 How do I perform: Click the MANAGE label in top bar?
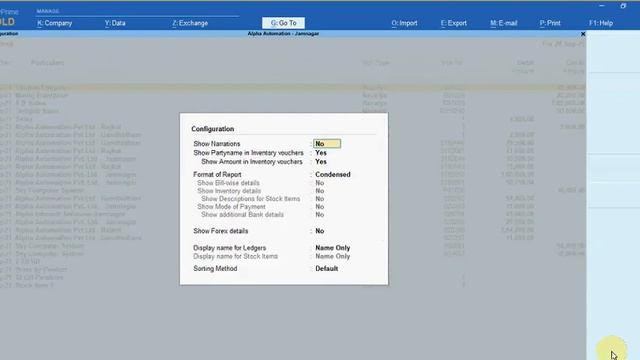click(48, 11)
